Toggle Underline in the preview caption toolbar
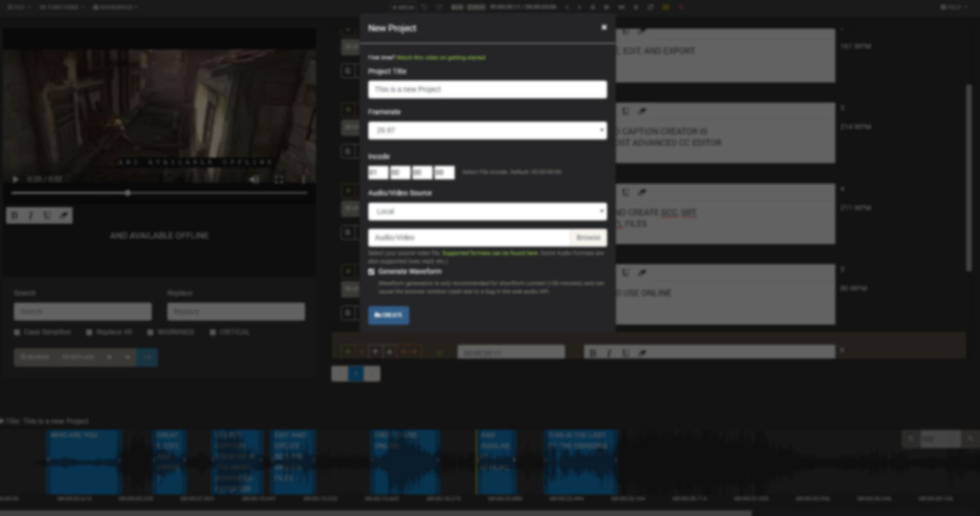This screenshot has height=516, width=980. pos(47,215)
